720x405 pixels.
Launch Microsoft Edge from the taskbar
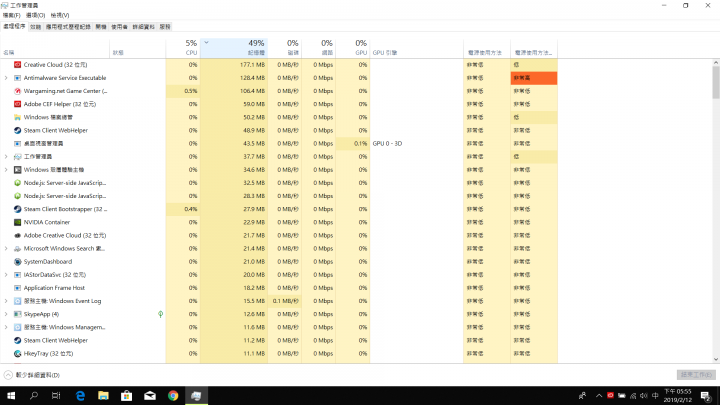pyautogui.click(x=80, y=395)
